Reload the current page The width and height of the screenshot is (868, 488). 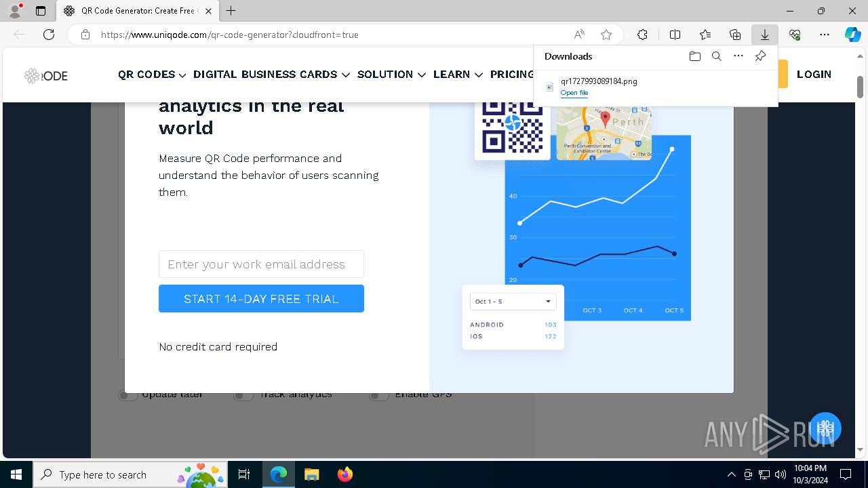coord(49,35)
